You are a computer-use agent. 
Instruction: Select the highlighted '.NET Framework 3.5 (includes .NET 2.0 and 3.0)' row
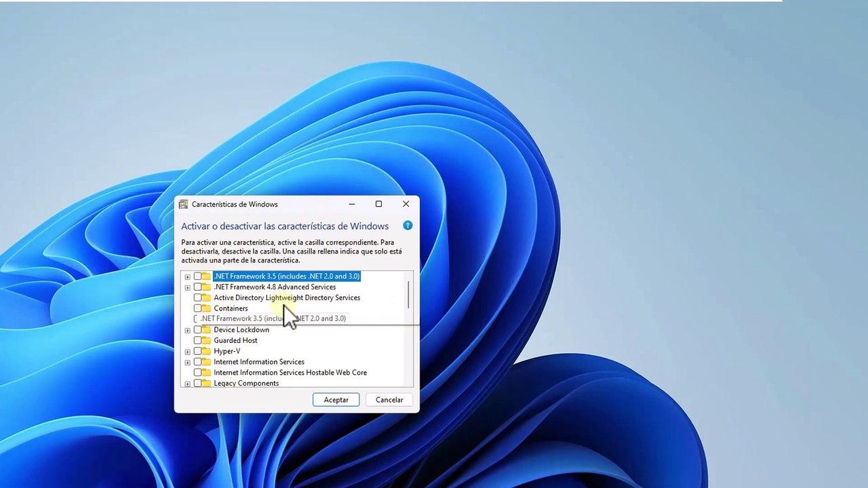point(287,277)
